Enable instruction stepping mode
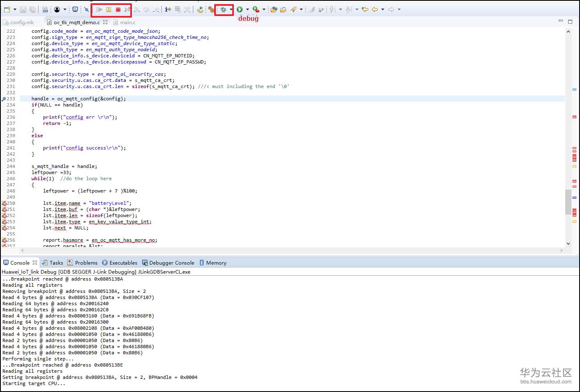This screenshot has width=580, height=392. click(167, 9)
